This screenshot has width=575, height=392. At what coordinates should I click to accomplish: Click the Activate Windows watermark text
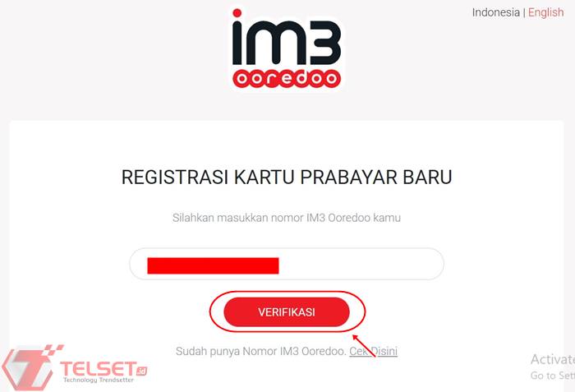(553, 359)
